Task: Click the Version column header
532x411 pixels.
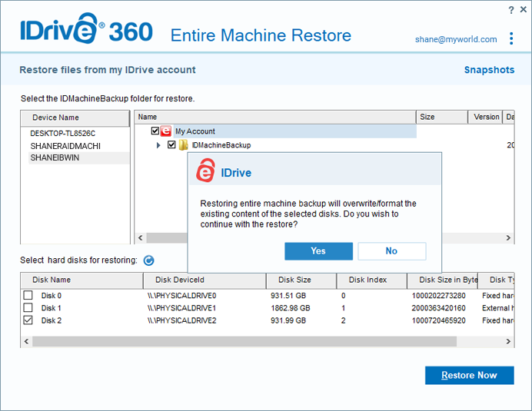Action: [486, 117]
